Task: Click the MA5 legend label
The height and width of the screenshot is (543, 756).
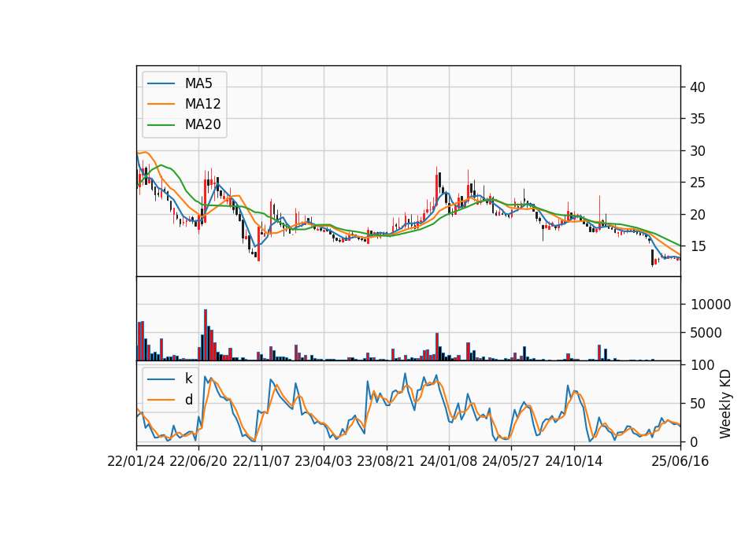Action: pyautogui.click(x=198, y=83)
